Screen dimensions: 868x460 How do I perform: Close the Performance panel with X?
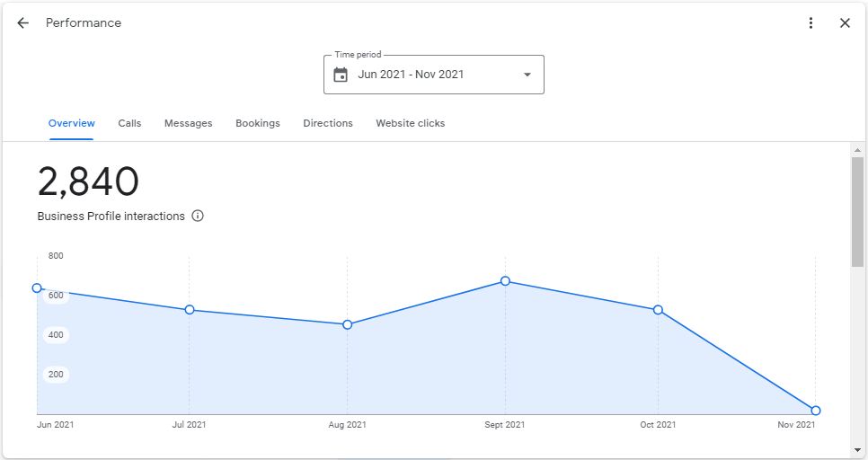(x=845, y=23)
